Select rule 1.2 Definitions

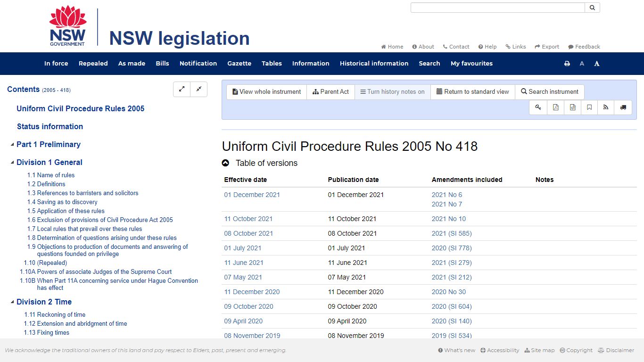point(46,184)
